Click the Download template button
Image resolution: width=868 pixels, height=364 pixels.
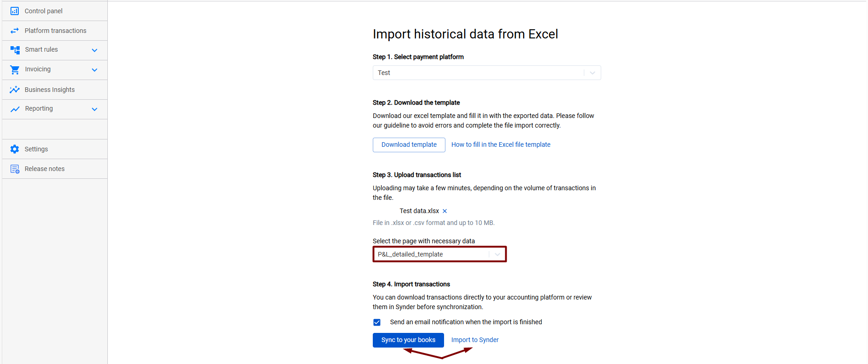click(x=409, y=145)
